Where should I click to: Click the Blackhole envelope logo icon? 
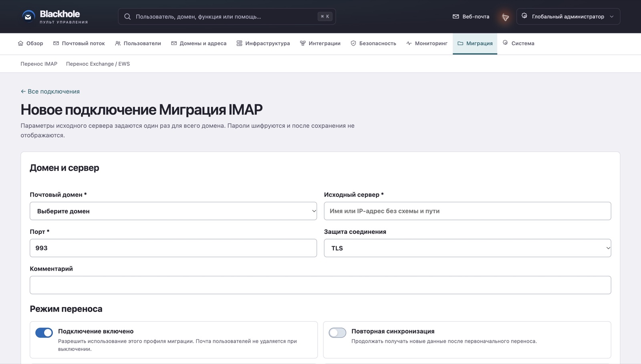28,16
